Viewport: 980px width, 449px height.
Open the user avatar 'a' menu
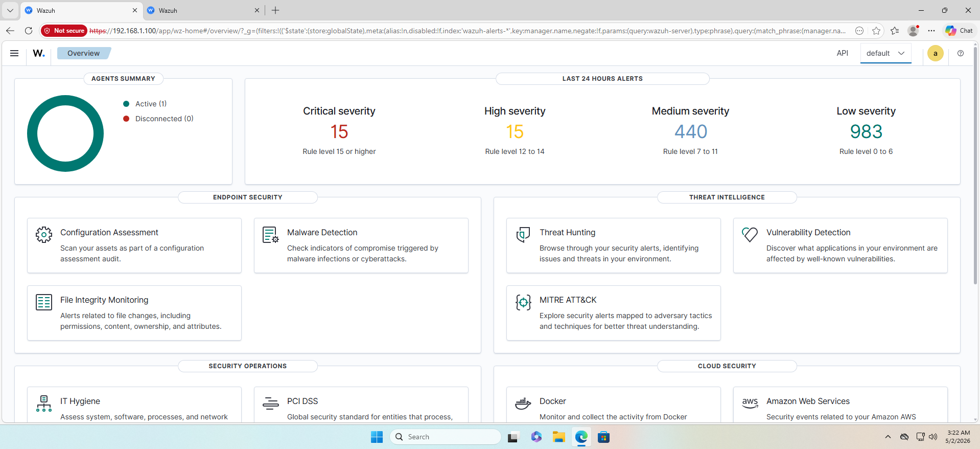click(936, 53)
